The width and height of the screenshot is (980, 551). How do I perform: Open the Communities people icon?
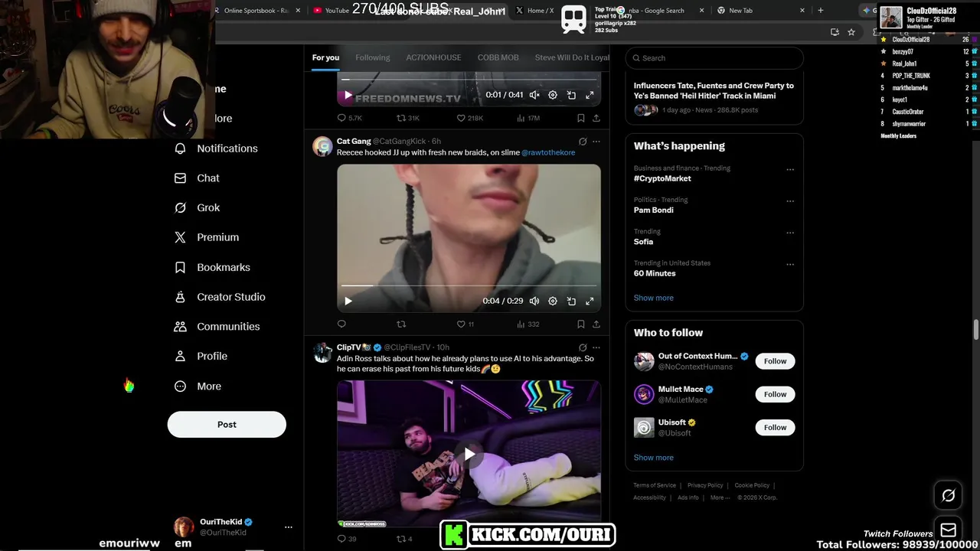180,327
